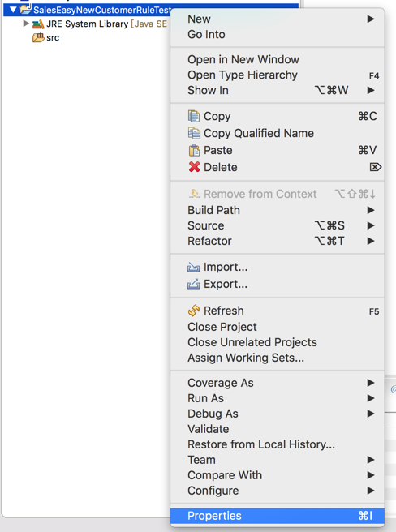Image resolution: width=396 pixels, height=532 pixels.
Task: Click the src package folder icon
Action: 38,37
